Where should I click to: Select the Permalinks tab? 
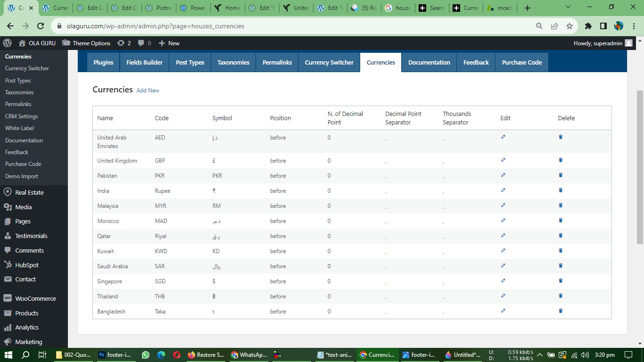click(x=277, y=62)
